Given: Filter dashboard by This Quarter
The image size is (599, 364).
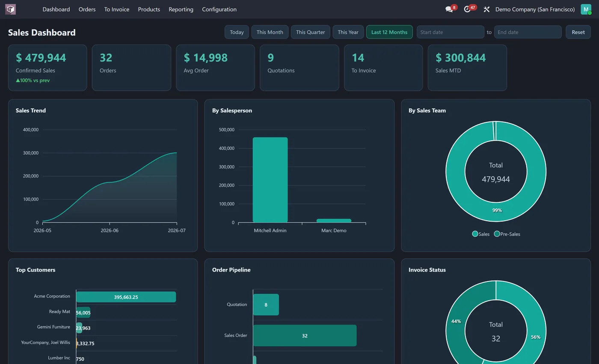Looking at the screenshot, I should [310, 32].
